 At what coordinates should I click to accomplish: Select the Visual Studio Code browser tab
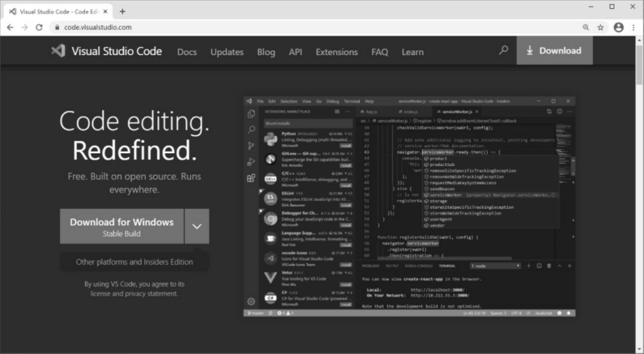(x=58, y=11)
